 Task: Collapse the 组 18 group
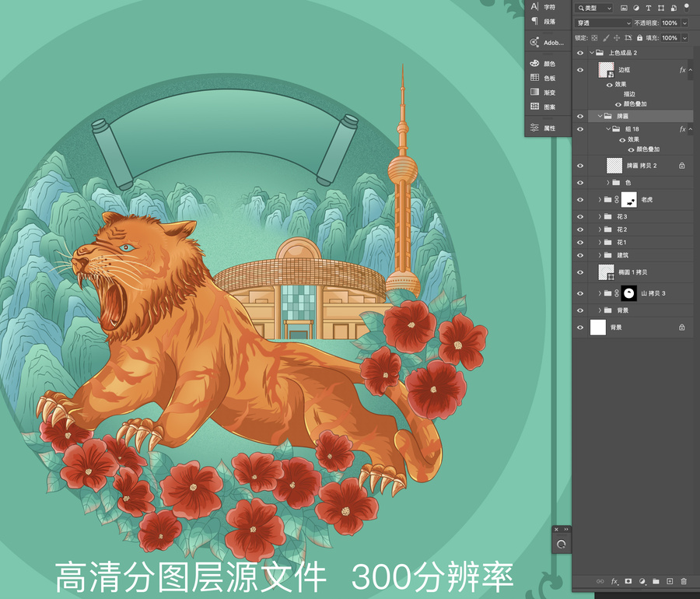[608, 129]
